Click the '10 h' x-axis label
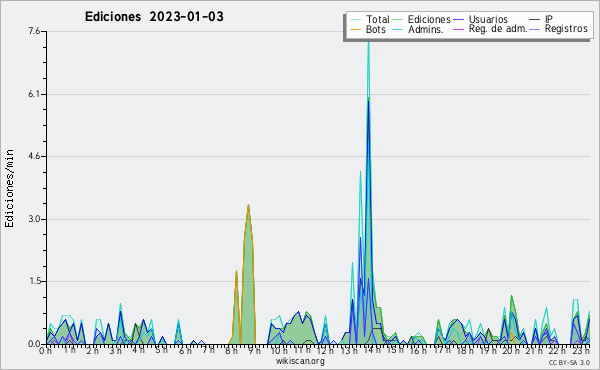Viewport: 600px width, 370px height. 279,351
